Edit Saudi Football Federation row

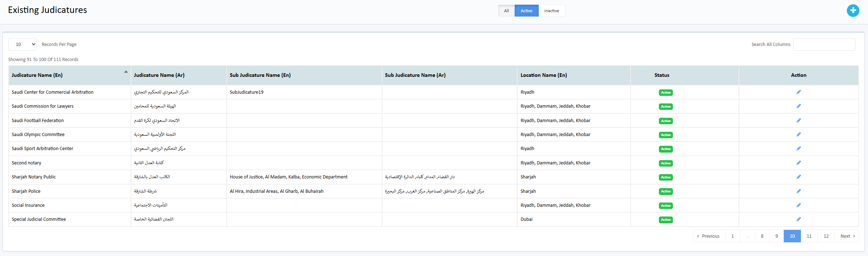click(798, 121)
